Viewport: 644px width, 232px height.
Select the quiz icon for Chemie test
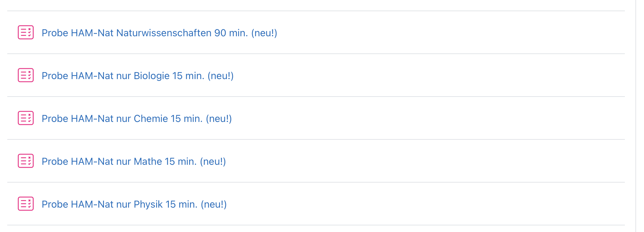pyautogui.click(x=26, y=118)
